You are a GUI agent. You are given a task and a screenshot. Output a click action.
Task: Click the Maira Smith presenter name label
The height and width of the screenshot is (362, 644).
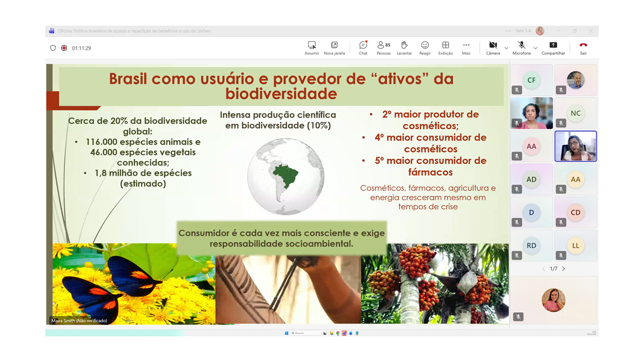(79, 321)
